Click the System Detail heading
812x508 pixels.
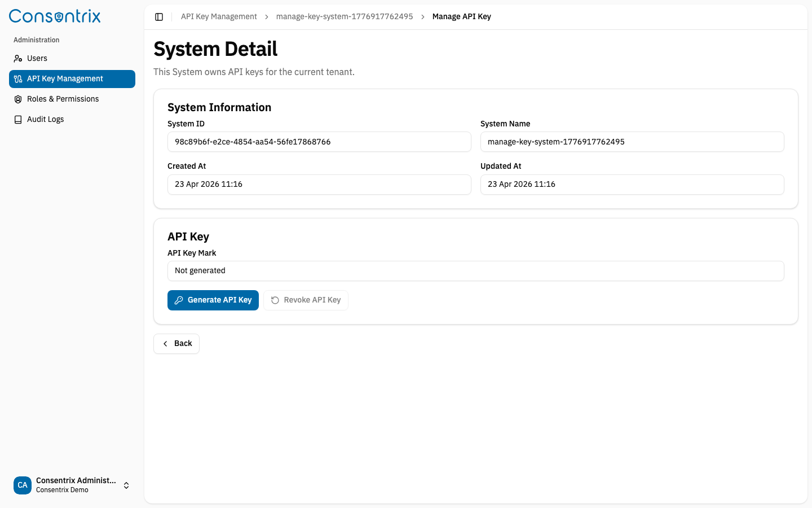tap(215, 49)
